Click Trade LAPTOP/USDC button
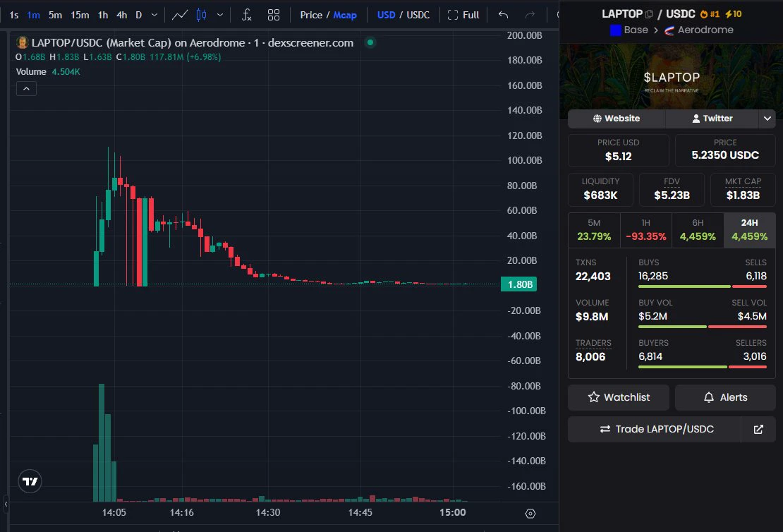Viewport: 783px width, 532px height. click(655, 429)
